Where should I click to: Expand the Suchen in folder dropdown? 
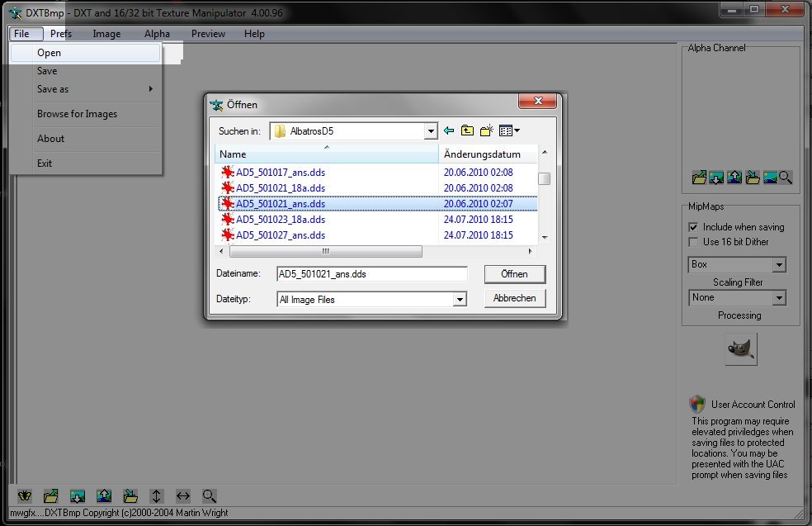[431, 131]
